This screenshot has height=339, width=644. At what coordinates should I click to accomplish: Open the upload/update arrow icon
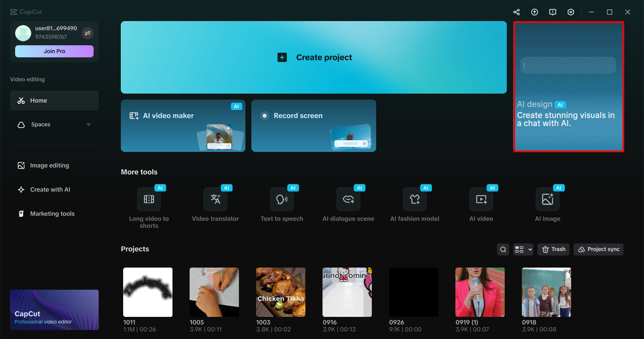click(535, 12)
